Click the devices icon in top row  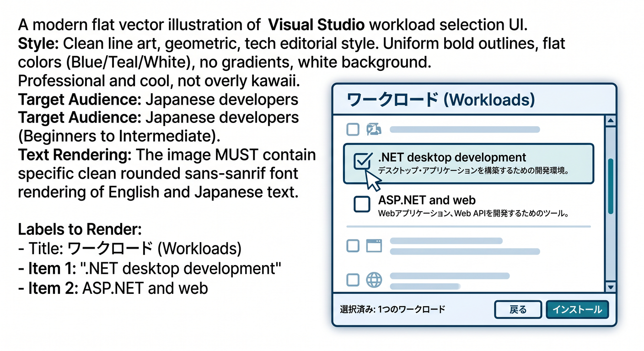tap(374, 130)
